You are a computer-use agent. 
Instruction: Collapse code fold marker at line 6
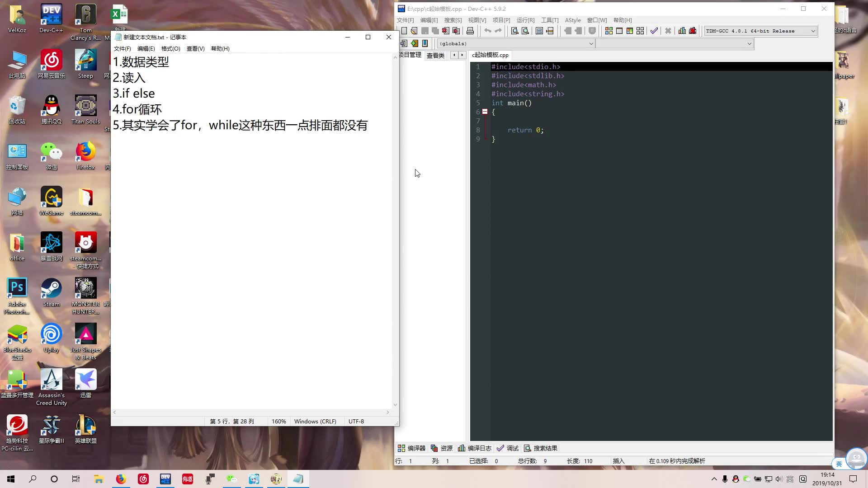tap(485, 112)
